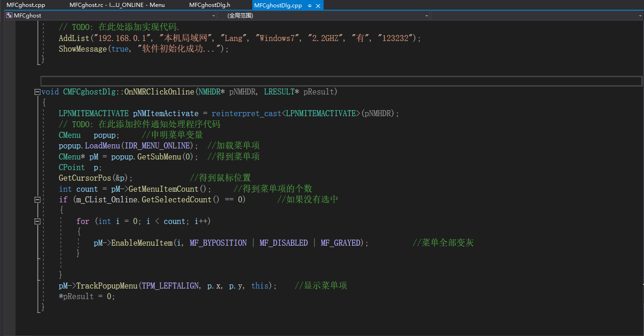Viewport: 644px width, 336px height.
Task: Click the MFCghost project icon in navigation bar
Action: coord(9,16)
